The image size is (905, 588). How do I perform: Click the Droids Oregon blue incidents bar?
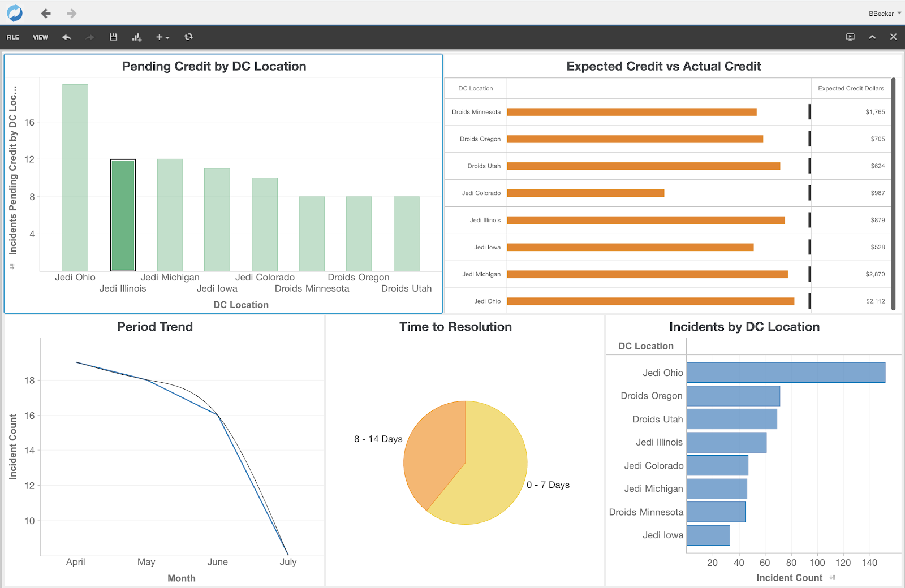[733, 396]
